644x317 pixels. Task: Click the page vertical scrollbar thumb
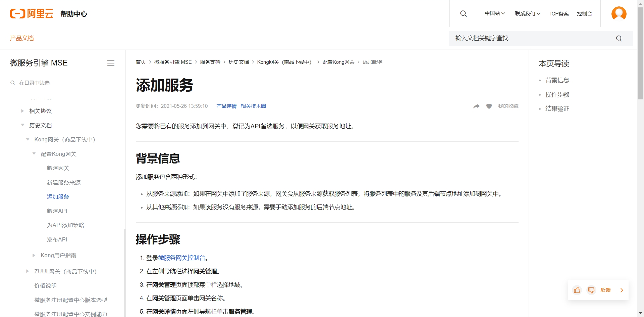[x=640, y=54]
